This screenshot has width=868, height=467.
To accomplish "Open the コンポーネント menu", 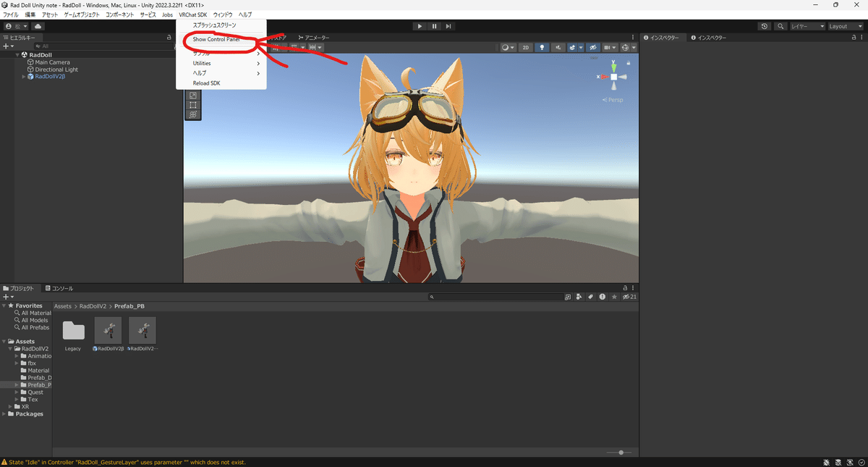I will click(x=119, y=14).
